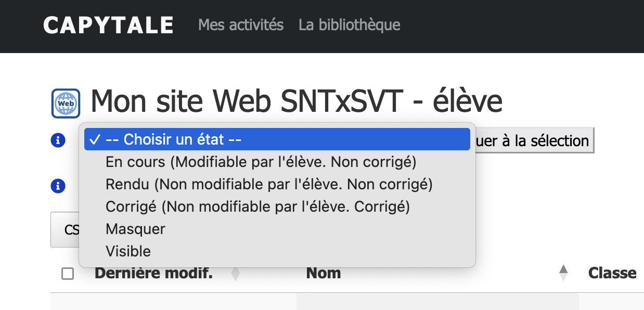Viewport: 644px width, 310px height.
Task: Click the partially hidden CSV button
Action: click(65, 229)
